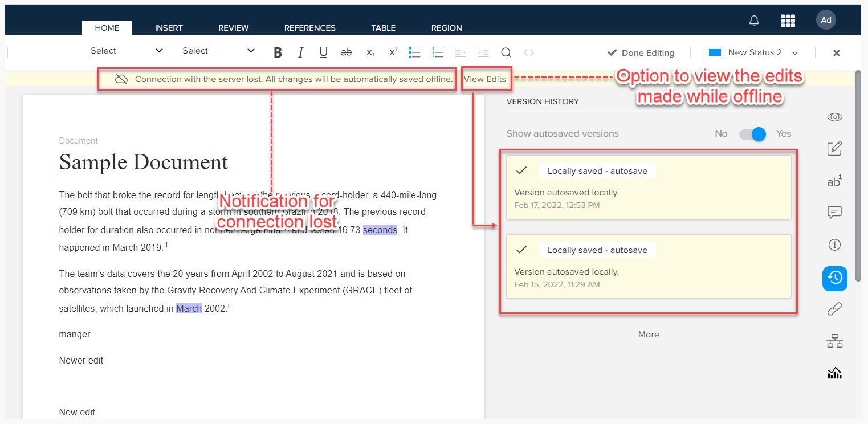Apply subscript formatting
The height and width of the screenshot is (424, 868).
[370, 52]
